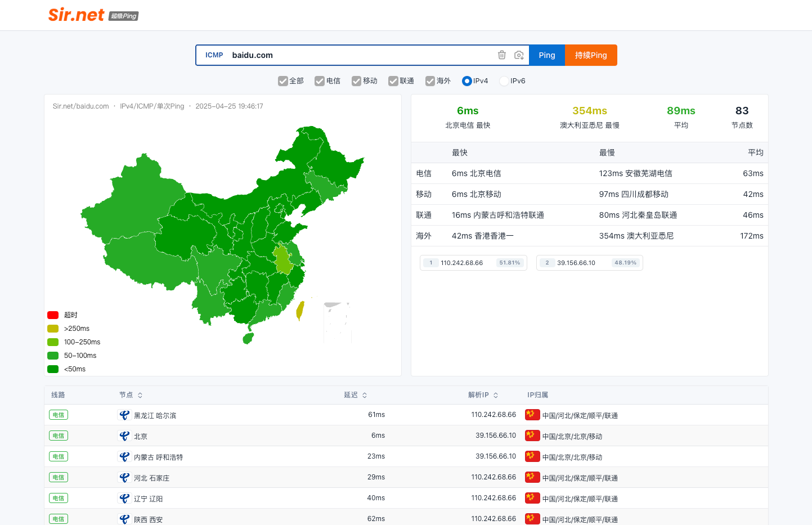Click the China flag icon in 北京 row
This screenshot has height=525, width=812.
point(532,436)
